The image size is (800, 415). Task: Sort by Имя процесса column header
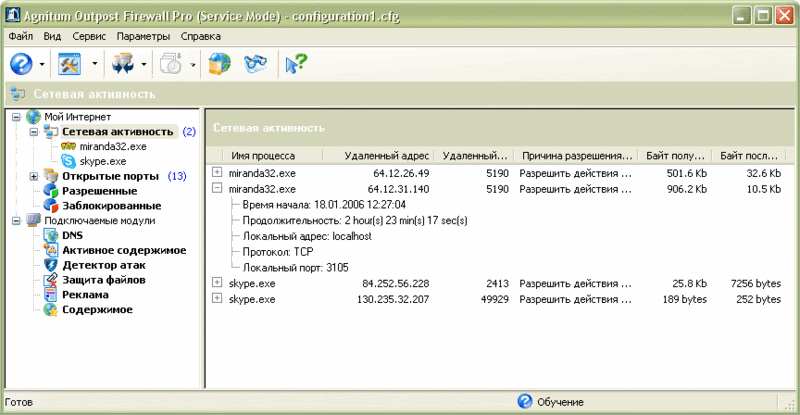273,156
